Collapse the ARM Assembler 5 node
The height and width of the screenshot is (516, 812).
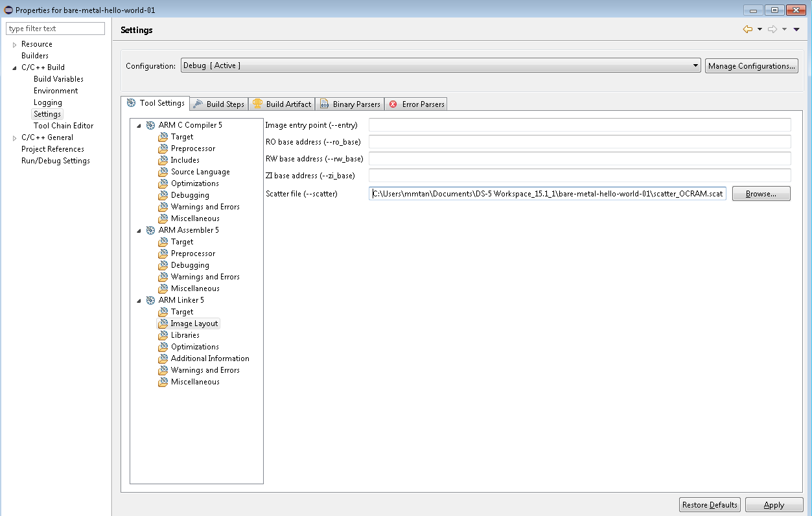(x=139, y=230)
